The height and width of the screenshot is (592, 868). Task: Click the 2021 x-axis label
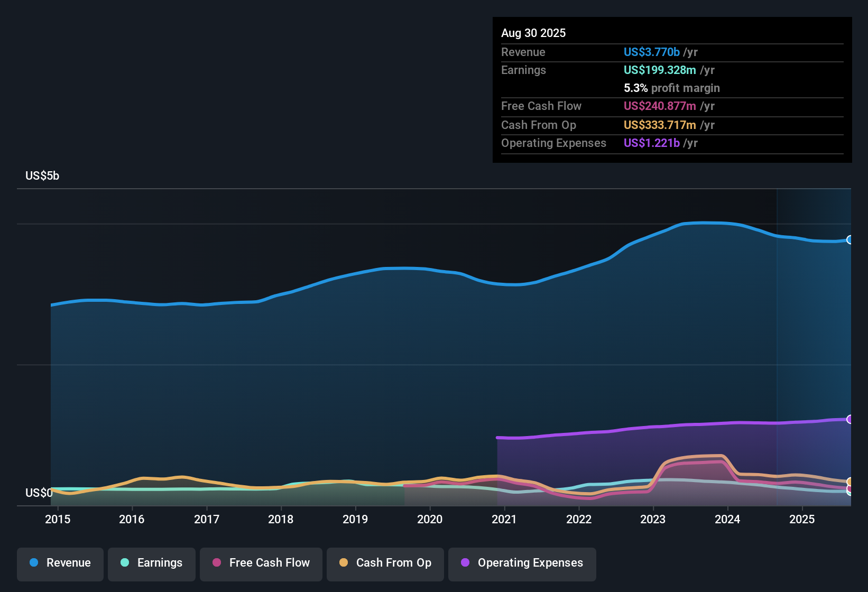pyautogui.click(x=504, y=520)
